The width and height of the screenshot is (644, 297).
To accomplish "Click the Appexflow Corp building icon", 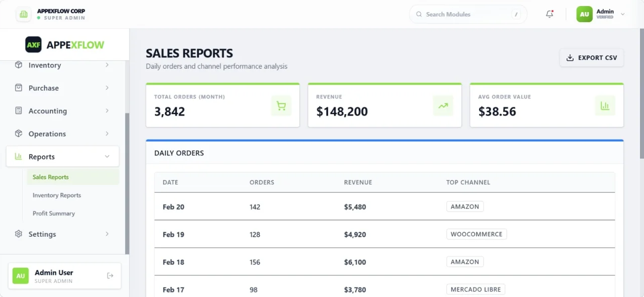I will (23, 14).
